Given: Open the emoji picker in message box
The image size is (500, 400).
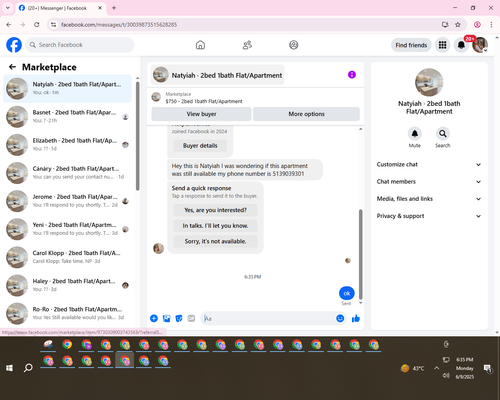Looking at the screenshot, I should pyautogui.click(x=340, y=318).
